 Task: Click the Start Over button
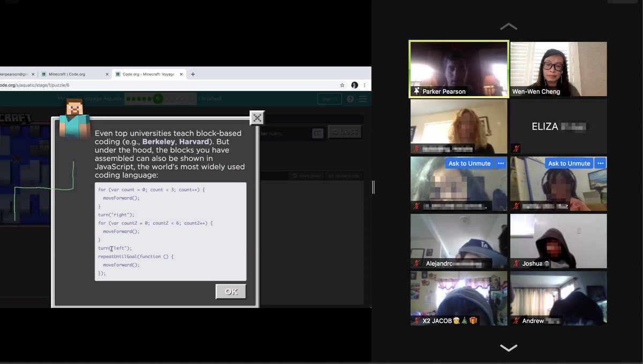click(306, 176)
